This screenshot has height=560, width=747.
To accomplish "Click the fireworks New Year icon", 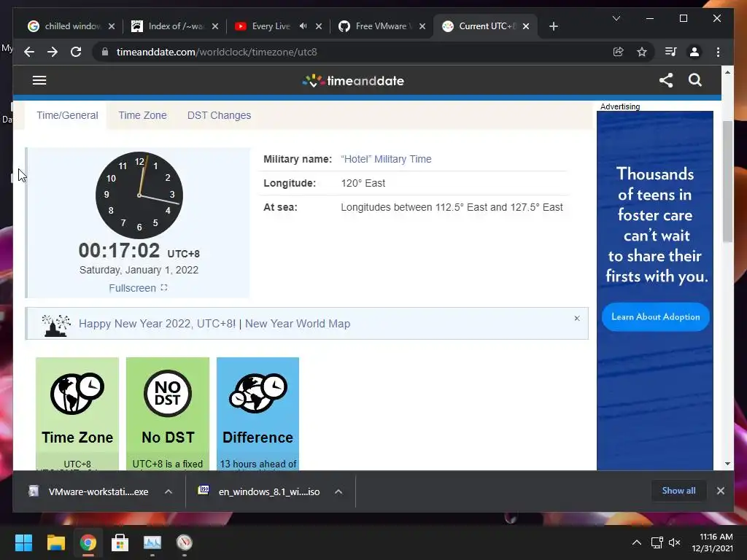I will [56, 325].
